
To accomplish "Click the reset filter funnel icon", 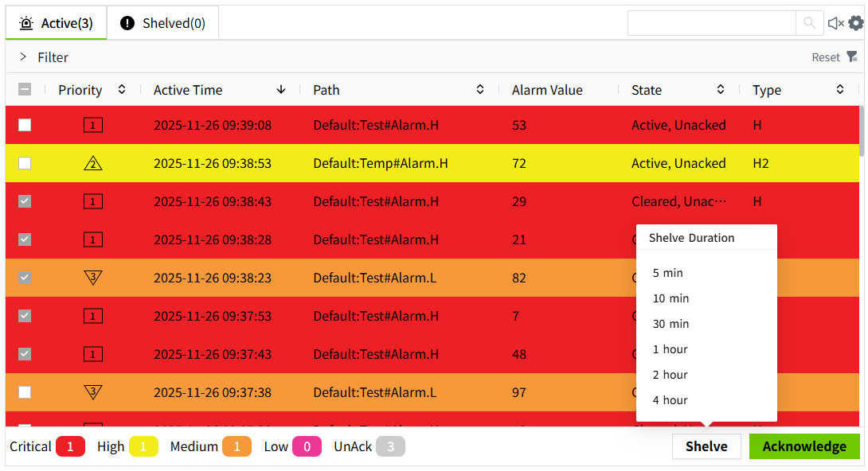I will coord(852,56).
